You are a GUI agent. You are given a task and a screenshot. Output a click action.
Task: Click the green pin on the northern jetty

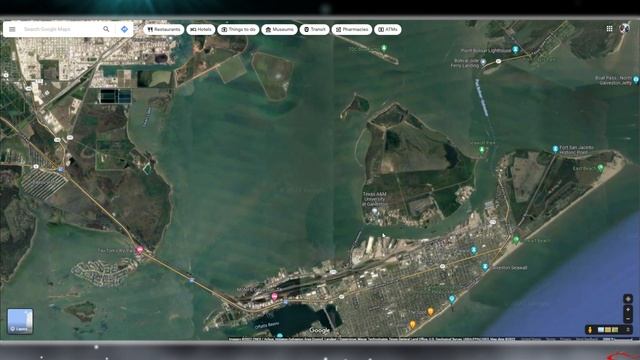pyautogui.click(x=384, y=48)
